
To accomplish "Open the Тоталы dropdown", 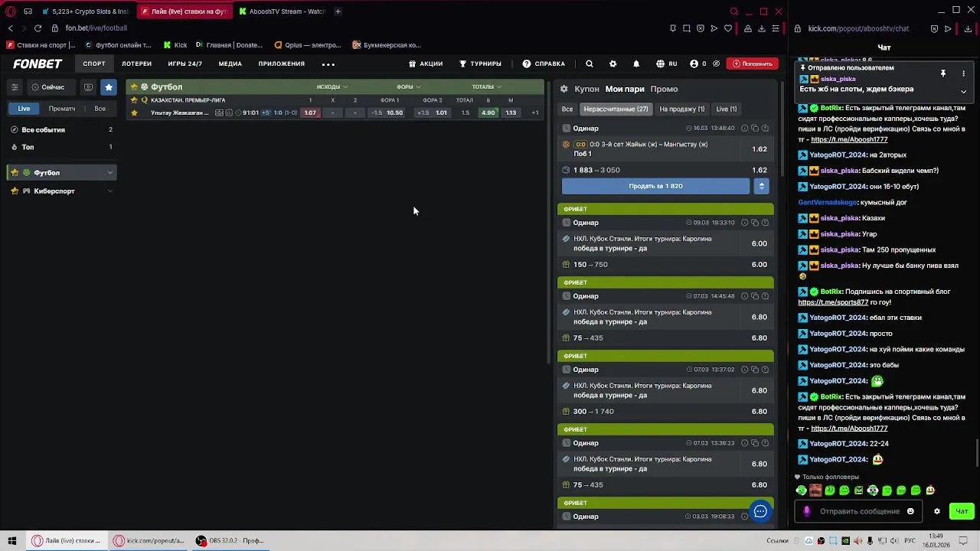I will tap(486, 86).
